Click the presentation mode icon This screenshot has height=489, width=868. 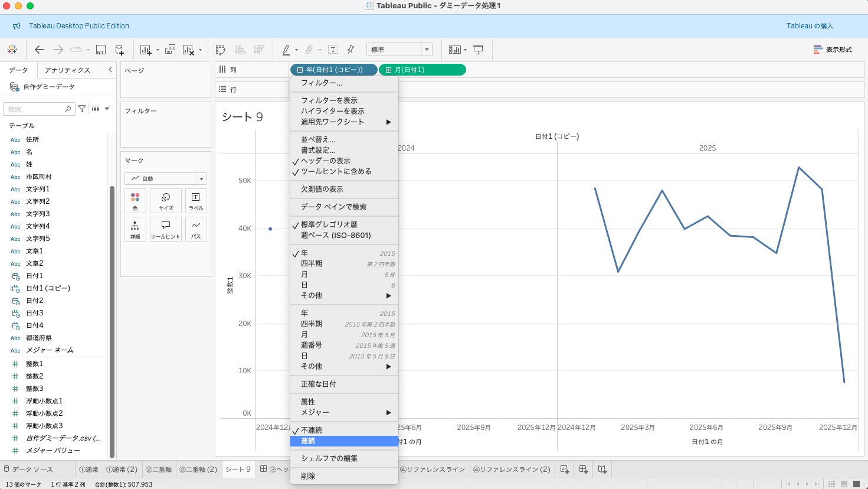[479, 50]
